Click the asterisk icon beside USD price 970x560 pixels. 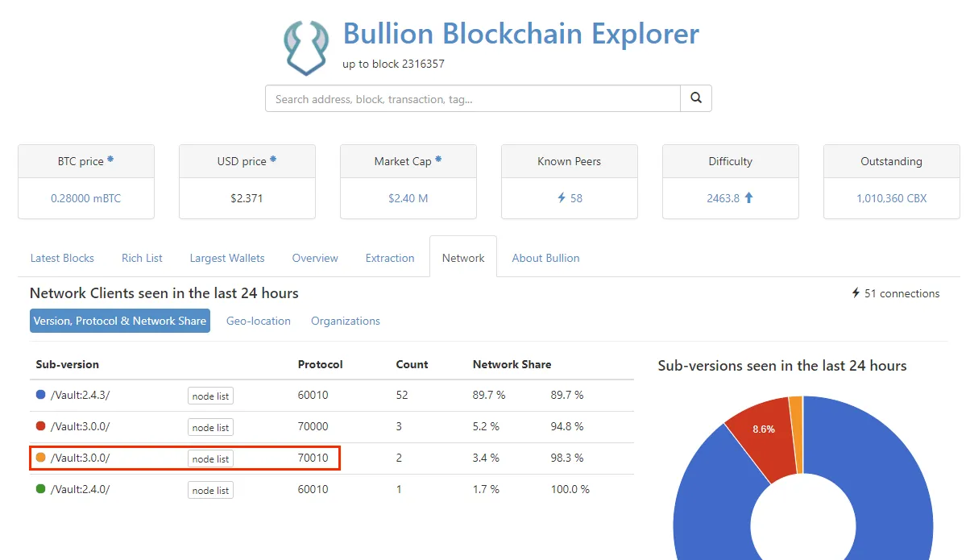coord(273,160)
